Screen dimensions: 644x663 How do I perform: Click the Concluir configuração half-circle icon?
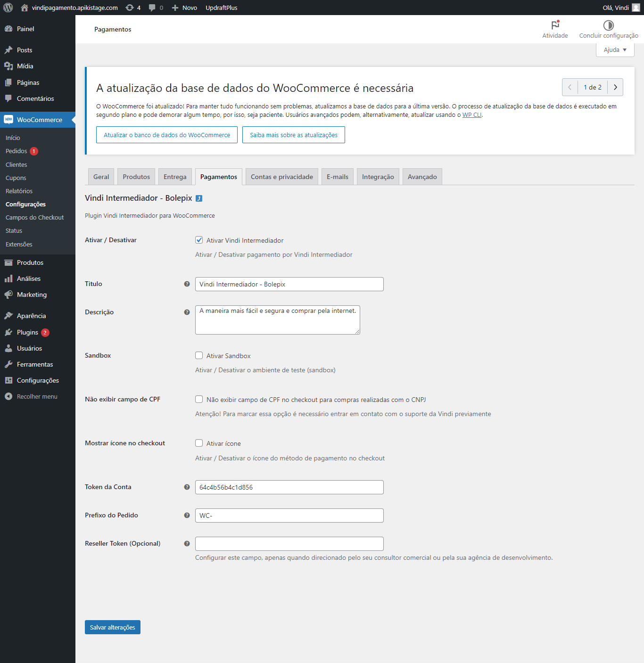coord(609,25)
